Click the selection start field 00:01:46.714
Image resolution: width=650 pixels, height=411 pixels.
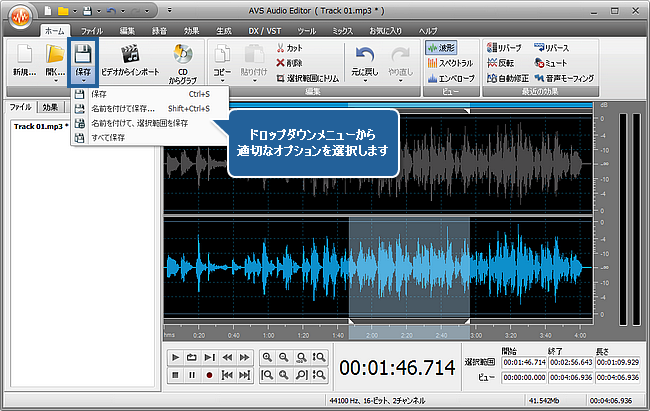pos(524,362)
